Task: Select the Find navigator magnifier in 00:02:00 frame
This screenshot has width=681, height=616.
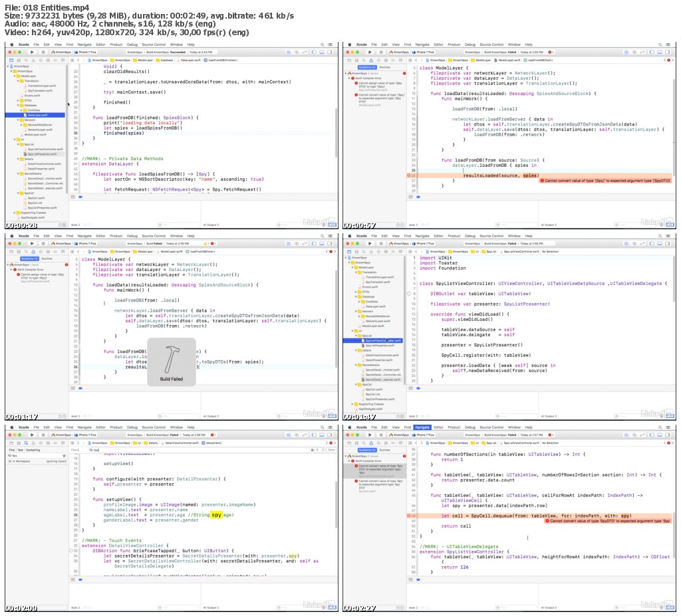Action: pyautogui.click(x=26, y=443)
